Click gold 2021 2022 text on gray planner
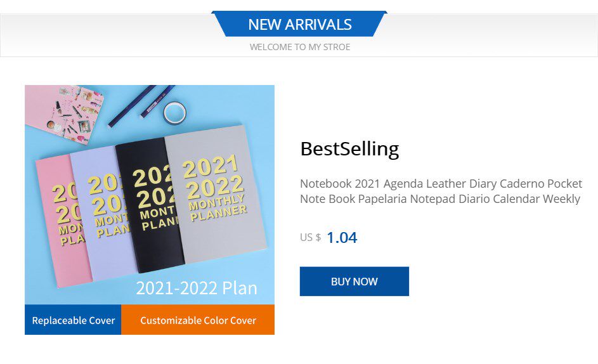The image size is (598, 364). click(212, 179)
